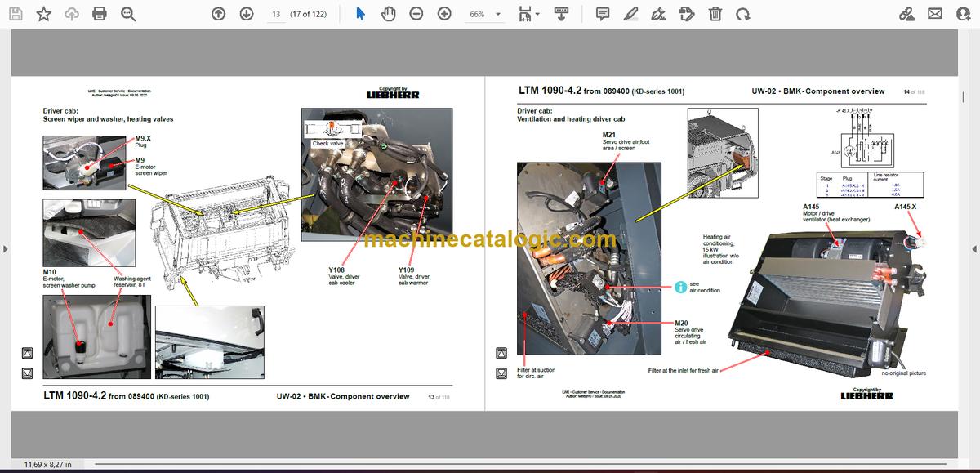This screenshot has height=473, width=980.
Task: Select the highlight text pen tool
Action: pos(630,14)
